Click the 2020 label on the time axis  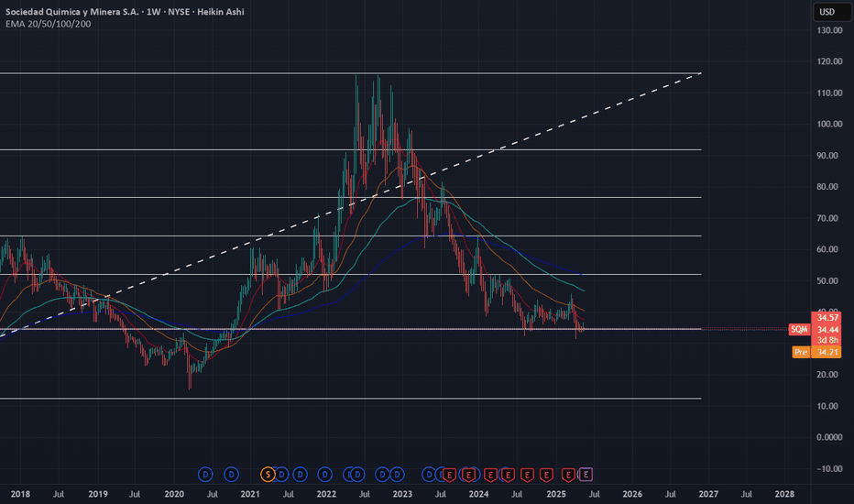pos(174,494)
